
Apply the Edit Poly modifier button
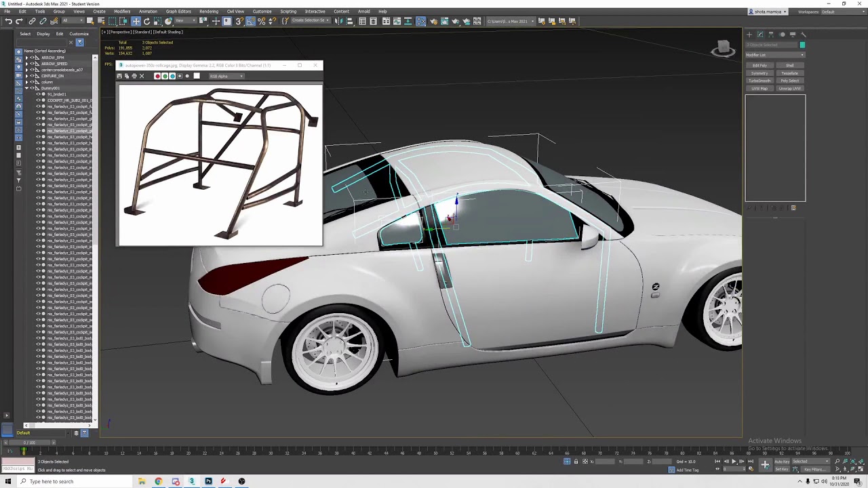pyautogui.click(x=759, y=65)
